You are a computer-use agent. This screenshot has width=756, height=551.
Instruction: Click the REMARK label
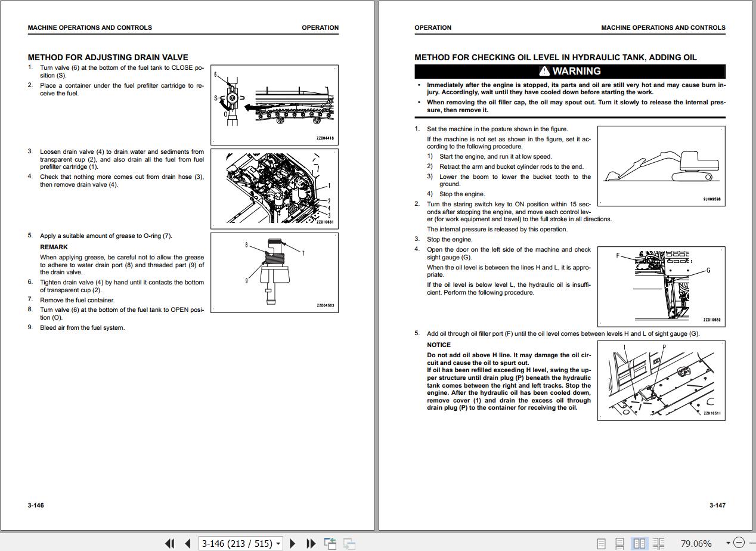point(54,247)
